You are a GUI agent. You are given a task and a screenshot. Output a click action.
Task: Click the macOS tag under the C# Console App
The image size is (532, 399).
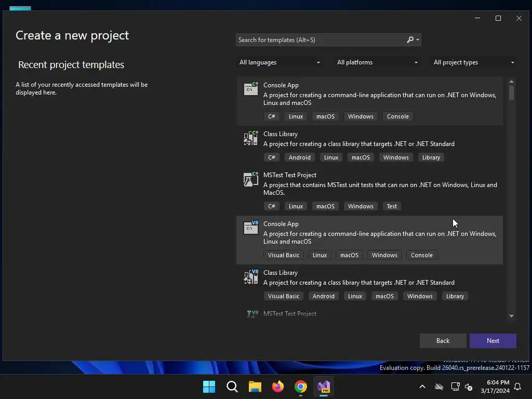pos(325,116)
